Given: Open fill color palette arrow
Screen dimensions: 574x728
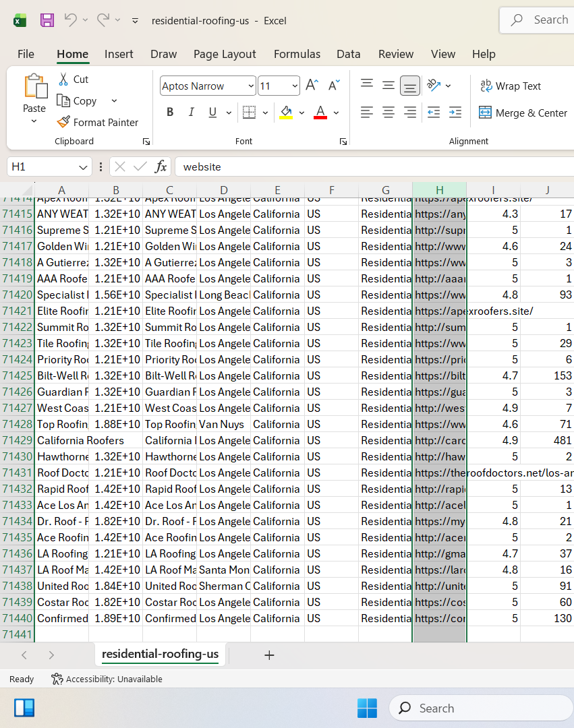Looking at the screenshot, I should click(302, 113).
